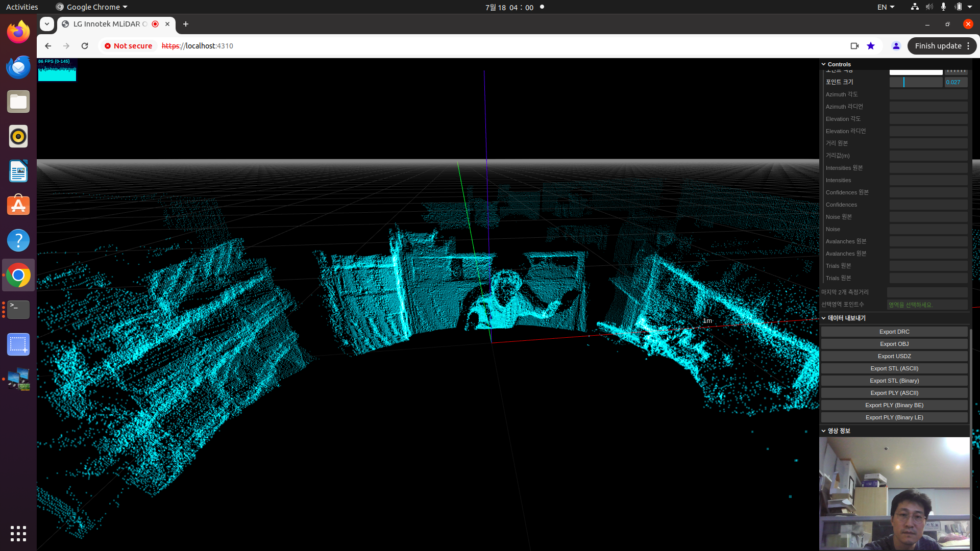Click the Google Chrome browser icon

tap(18, 274)
